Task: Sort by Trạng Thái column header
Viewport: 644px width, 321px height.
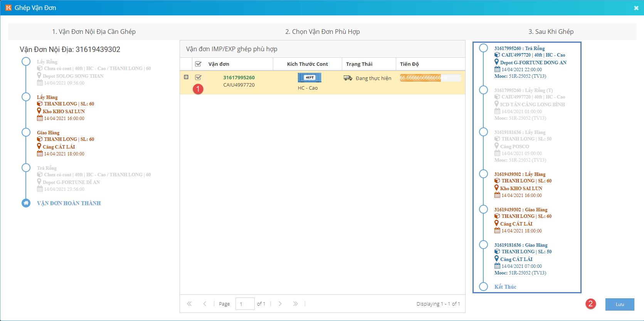Action: point(359,64)
